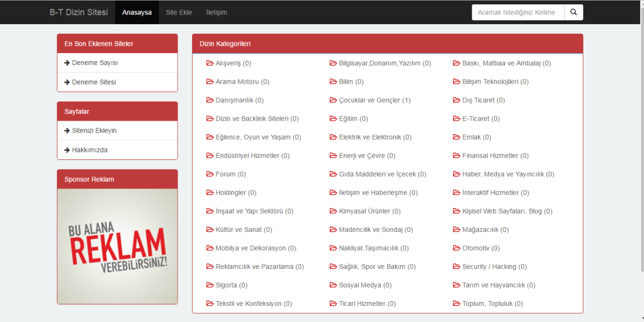Open the Deneme Sitesi link

coord(94,82)
